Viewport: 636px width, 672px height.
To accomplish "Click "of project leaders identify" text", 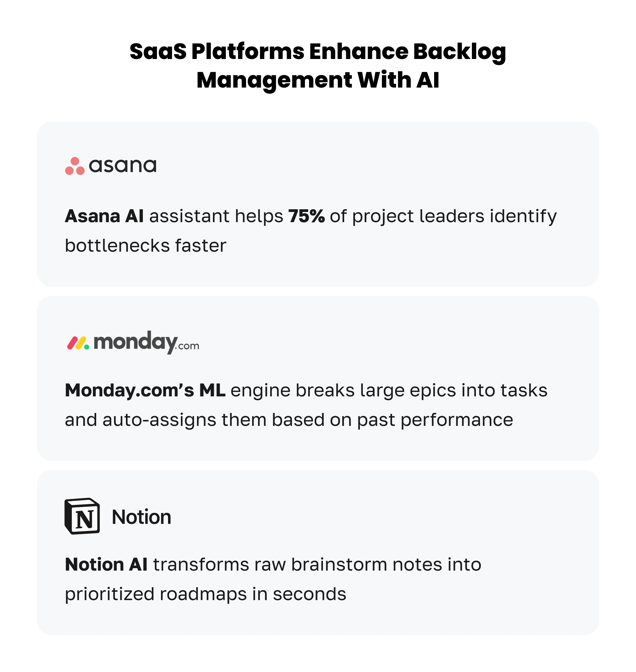I will (443, 216).
